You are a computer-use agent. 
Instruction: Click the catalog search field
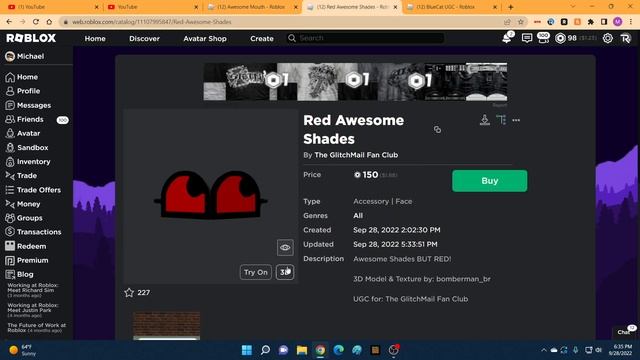[x=365, y=38]
